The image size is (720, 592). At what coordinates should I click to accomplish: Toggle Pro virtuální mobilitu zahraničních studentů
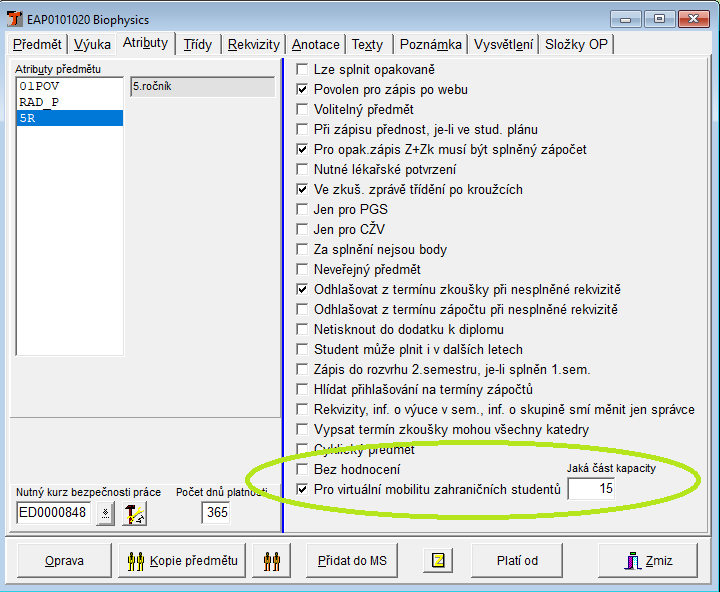click(x=304, y=489)
